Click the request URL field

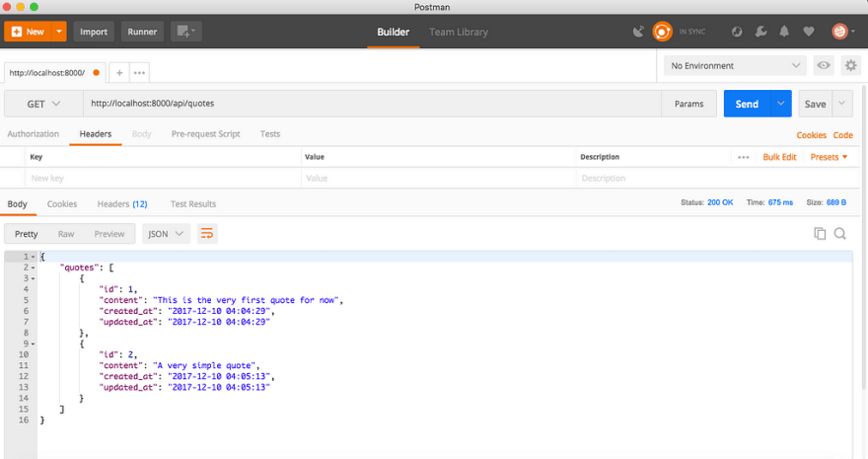[372, 104]
